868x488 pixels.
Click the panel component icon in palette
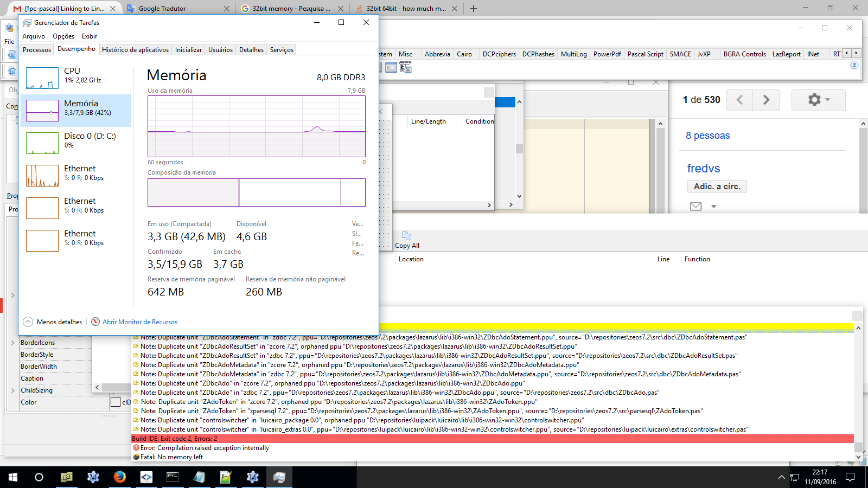pos(391,67)
